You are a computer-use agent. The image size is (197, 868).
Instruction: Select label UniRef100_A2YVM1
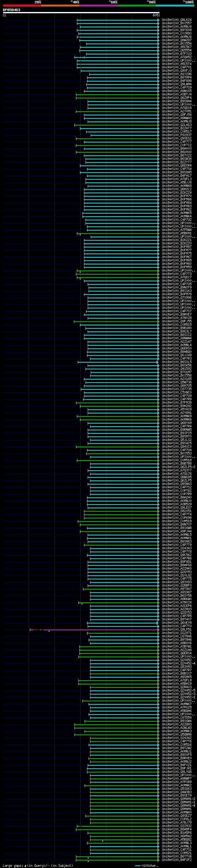tap(177, 111)
